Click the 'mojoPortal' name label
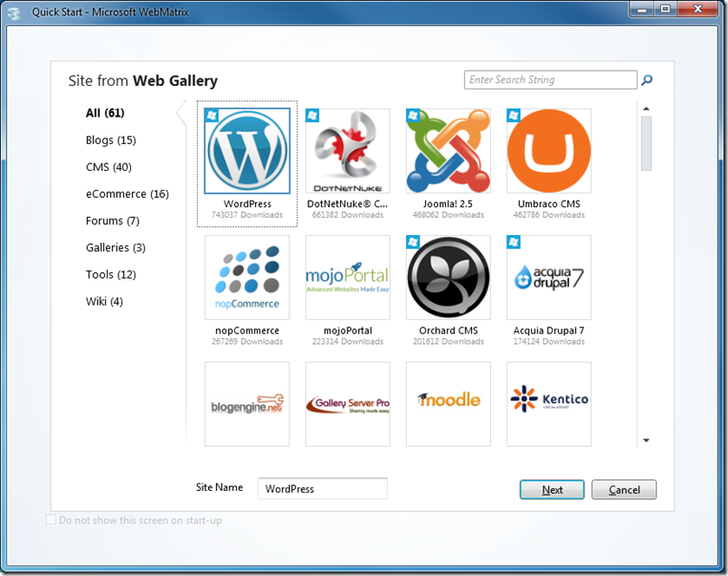 pos(348,330)
